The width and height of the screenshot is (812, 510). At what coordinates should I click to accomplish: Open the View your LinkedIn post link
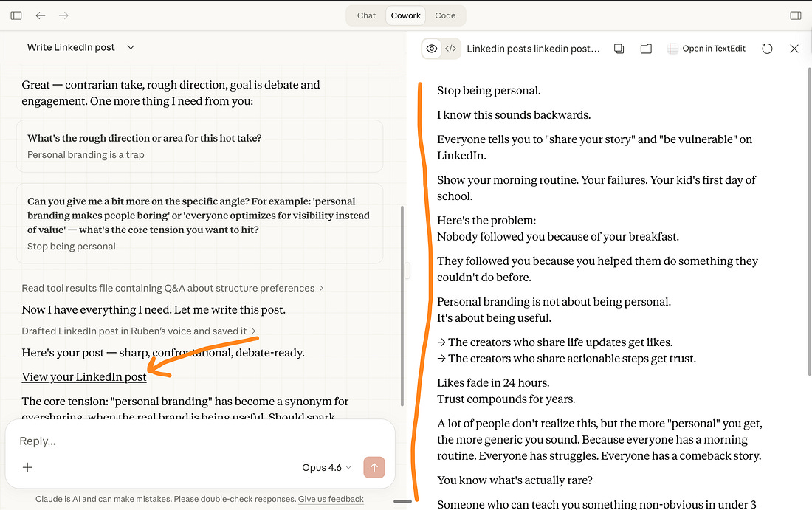tap(84, 377)
